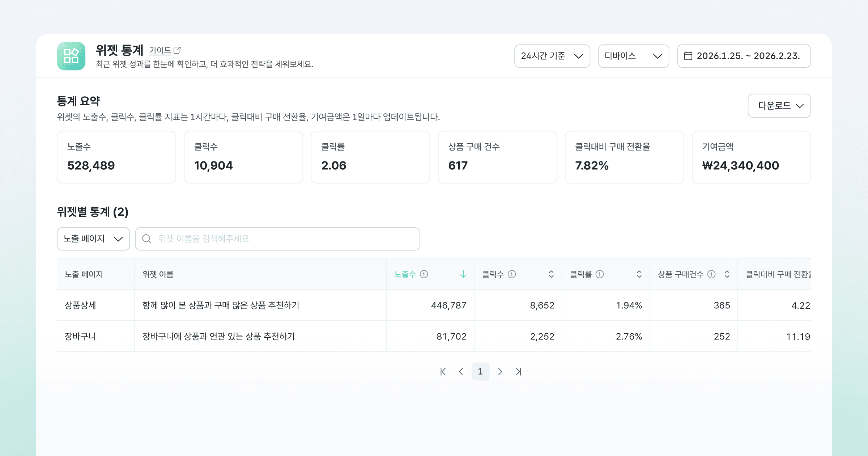Go to next page arrow
The height and width of the screenshot is (456, 868).
[x=500, y=372]
